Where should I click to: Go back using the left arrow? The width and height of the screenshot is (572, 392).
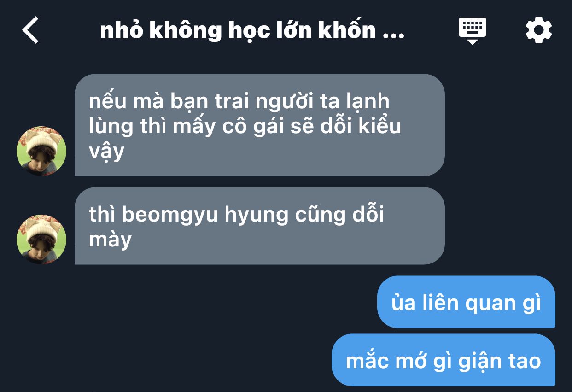click(x=30, y=30)
